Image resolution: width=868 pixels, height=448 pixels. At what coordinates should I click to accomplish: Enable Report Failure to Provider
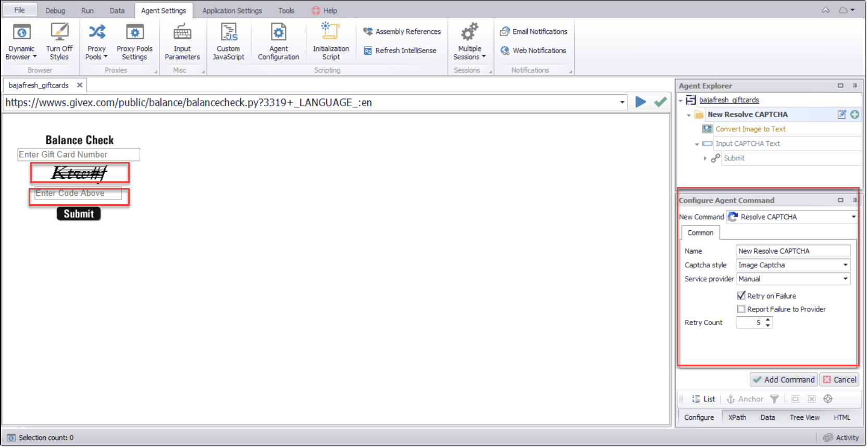pos(741,309)
